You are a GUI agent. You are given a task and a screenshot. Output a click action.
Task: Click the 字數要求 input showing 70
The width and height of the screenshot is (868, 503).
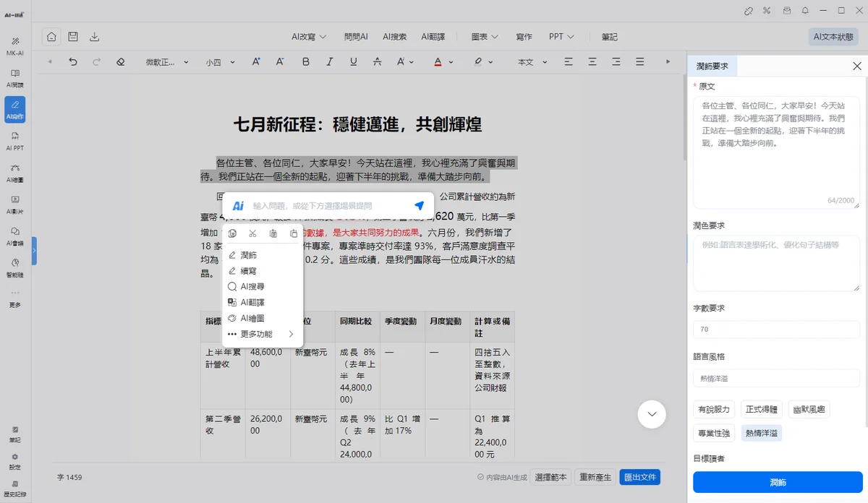coord(776,330)
